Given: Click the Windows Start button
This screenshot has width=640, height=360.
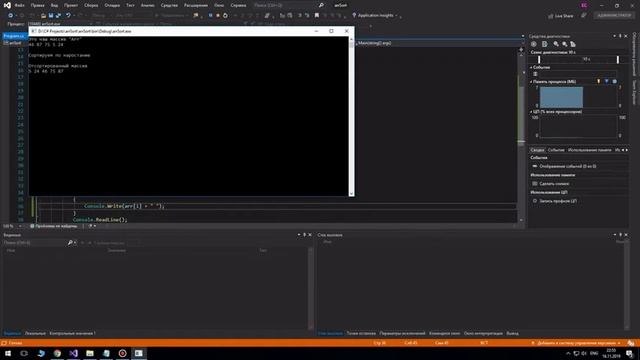Looking at the screenshot, I should click(x=8, y=353).
